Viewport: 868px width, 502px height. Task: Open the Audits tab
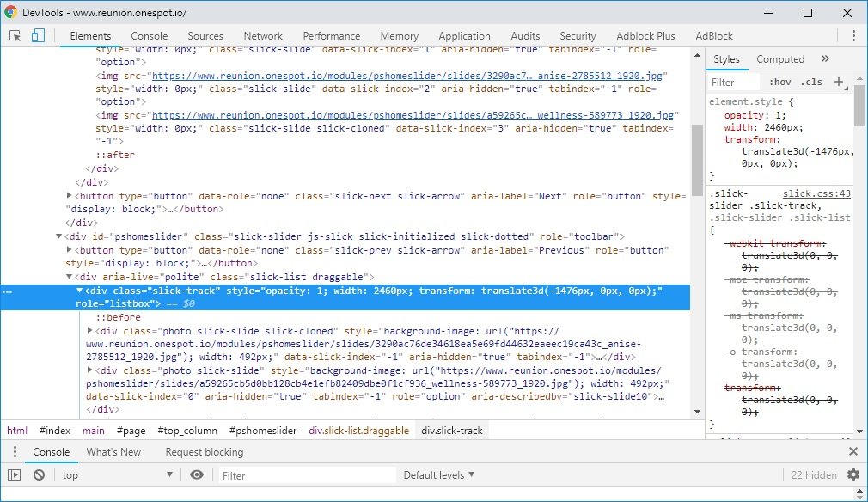point(525,36)
